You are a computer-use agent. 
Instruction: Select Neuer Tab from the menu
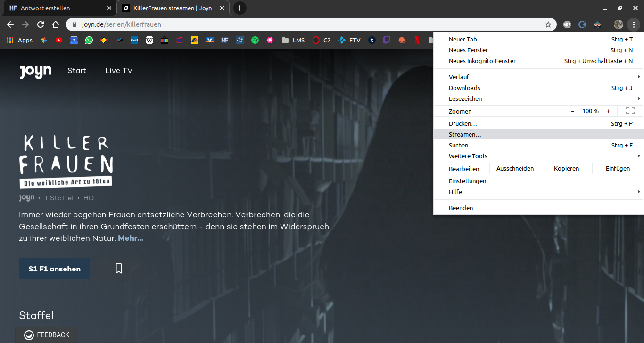[538, 39]
